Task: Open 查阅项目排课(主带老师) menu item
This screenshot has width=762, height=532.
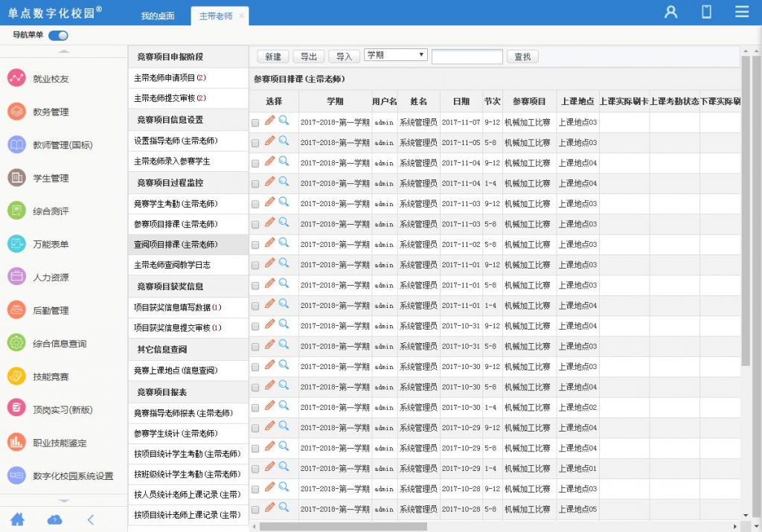Action: click(x=188, y=245)
